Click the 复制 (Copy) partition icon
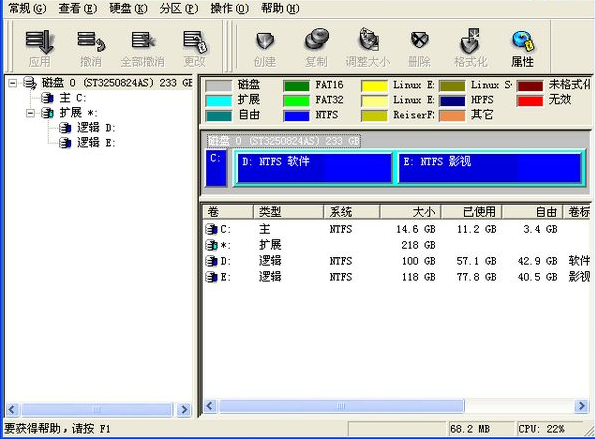 point(316,48)
